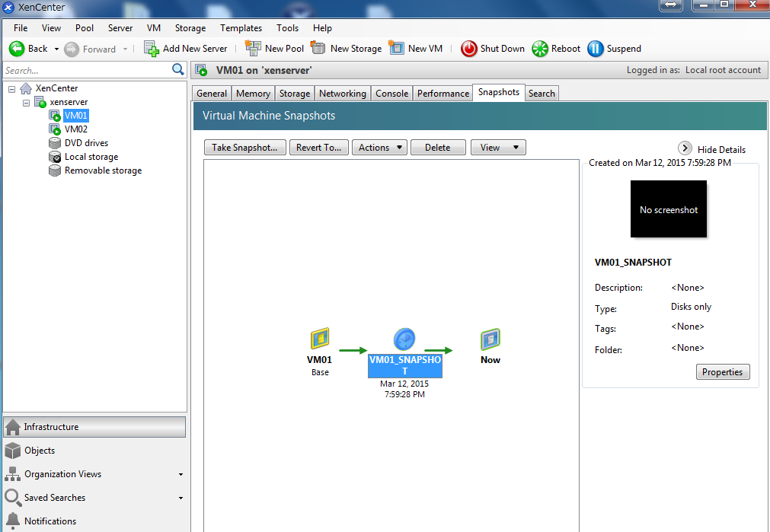Click the search magnifier icon
Screen dimensions: 770x532
pyautogui.click(x=177, y=70)
